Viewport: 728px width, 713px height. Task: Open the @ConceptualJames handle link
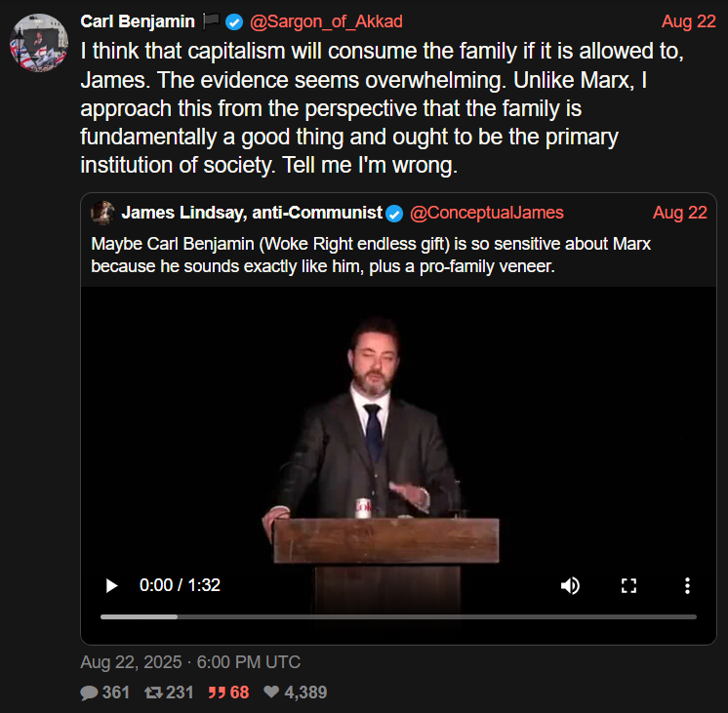[486, 213]
